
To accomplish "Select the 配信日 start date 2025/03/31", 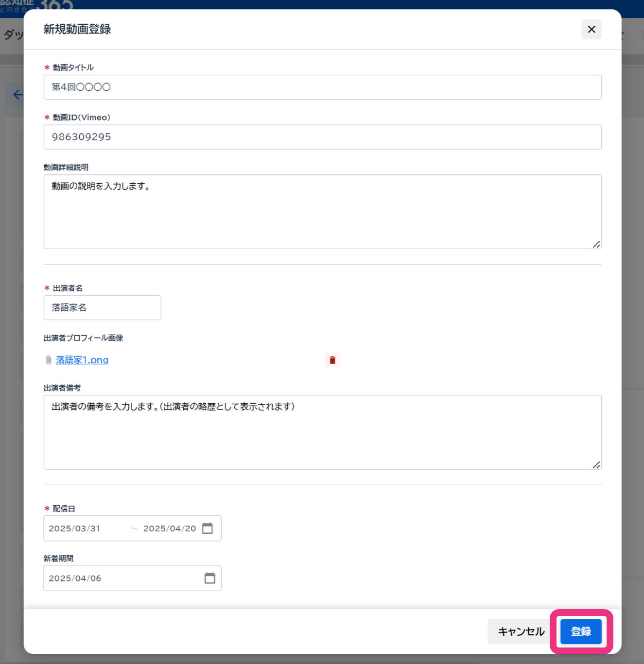I will (x=75, y=528).
